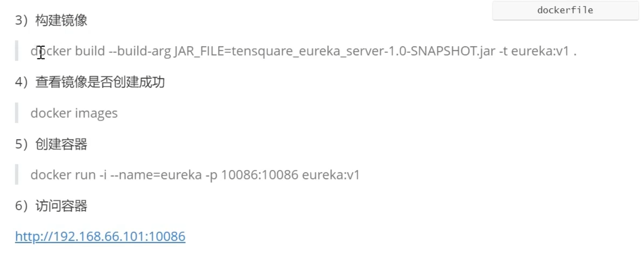This screenshot has height=262, width=644.
Task: Click 'eureka:v1' tag in the build command
Action: 540,51
